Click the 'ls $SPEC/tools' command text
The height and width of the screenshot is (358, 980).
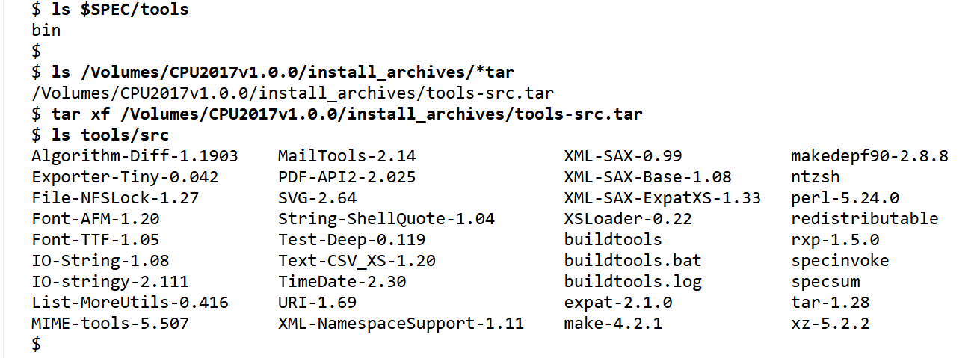pyautogui.click(x=120, y=10)
